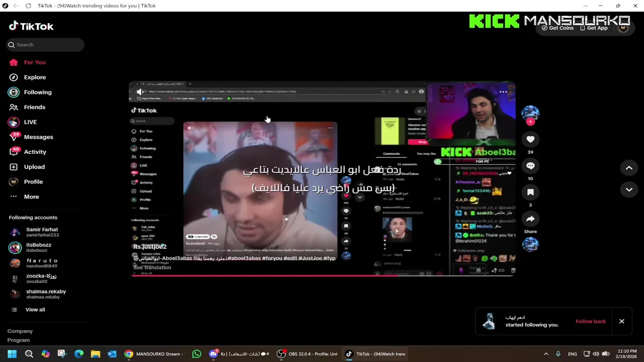Go back with the browser back arrow
Image resolution: width=644 pixels, height=362 pixels.
tap(16, 6)
